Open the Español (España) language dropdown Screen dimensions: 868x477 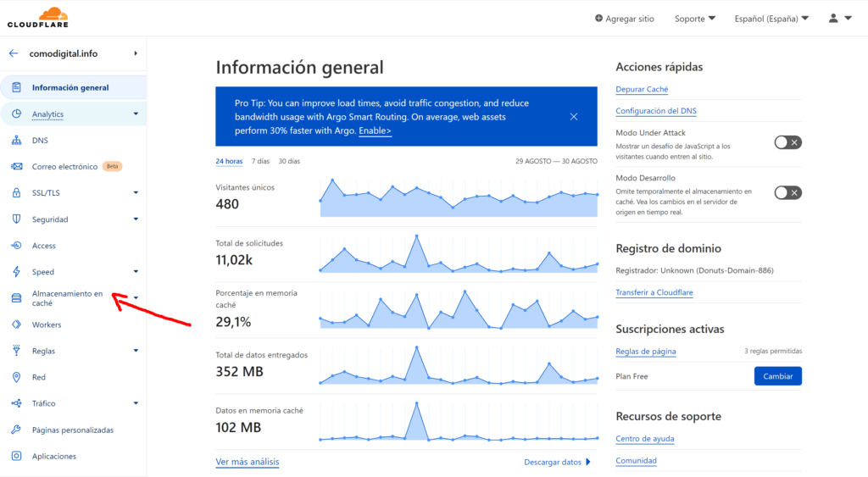(771, 19)
